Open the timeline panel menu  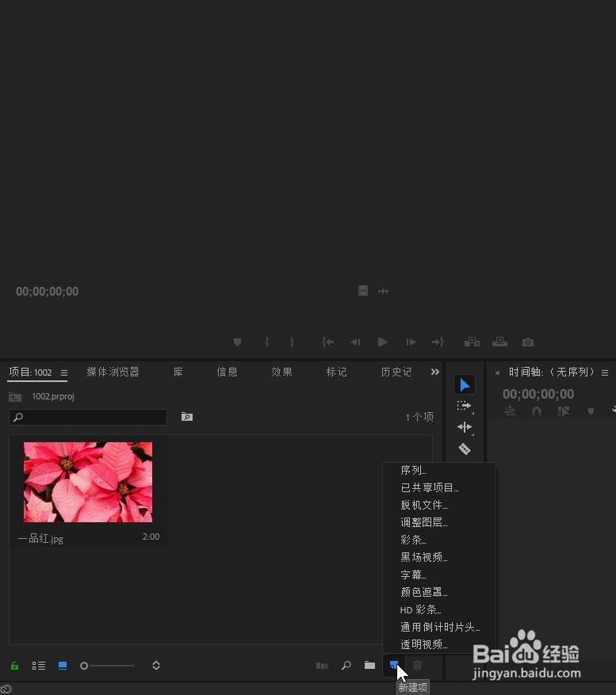(x=605, y=372)
